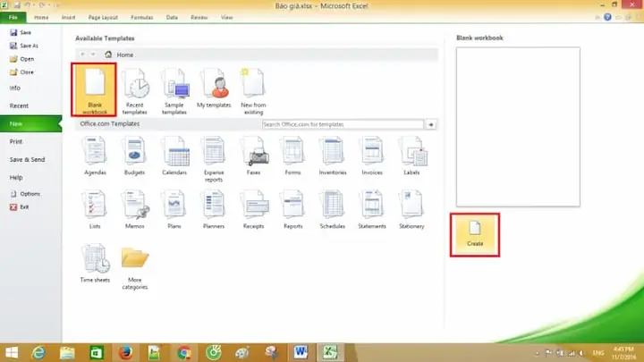Click Save As in the backstage menu
The height and width of the screenshot is (362, 644).
click(24, 46)
